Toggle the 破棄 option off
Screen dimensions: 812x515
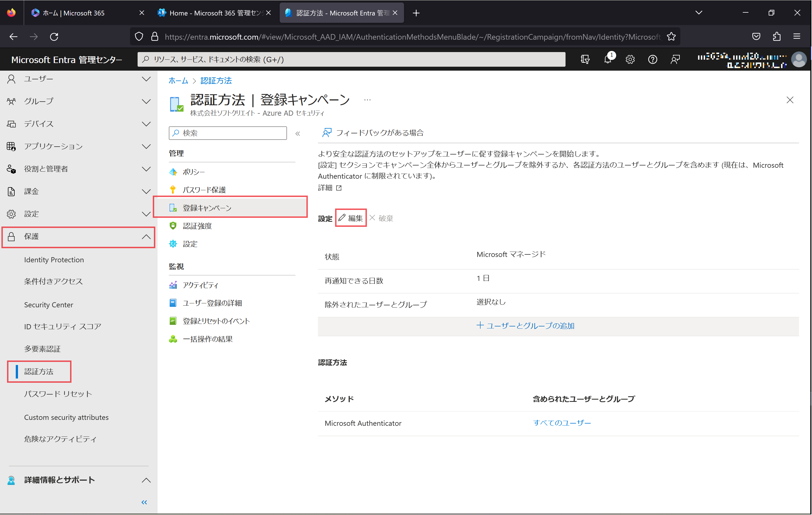pos(382,217)
